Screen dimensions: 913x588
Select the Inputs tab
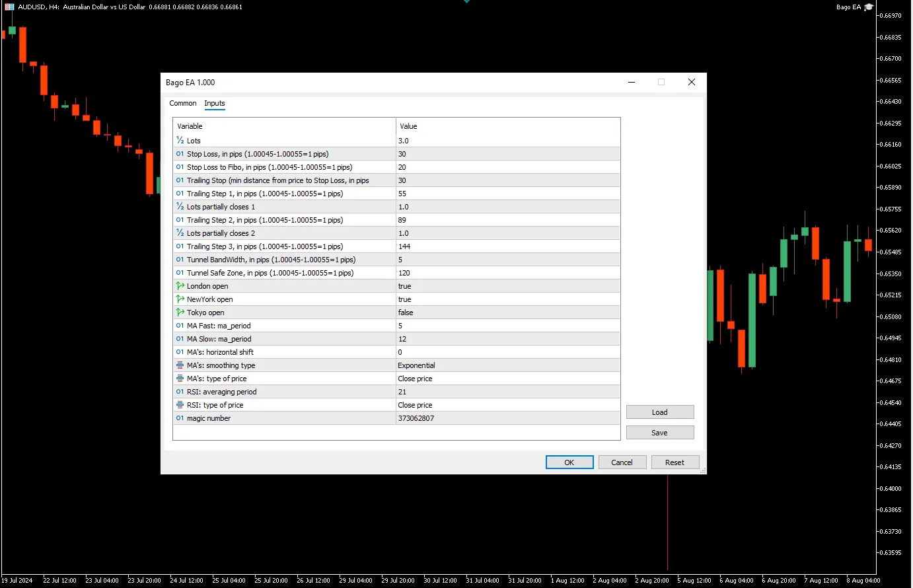215,104
